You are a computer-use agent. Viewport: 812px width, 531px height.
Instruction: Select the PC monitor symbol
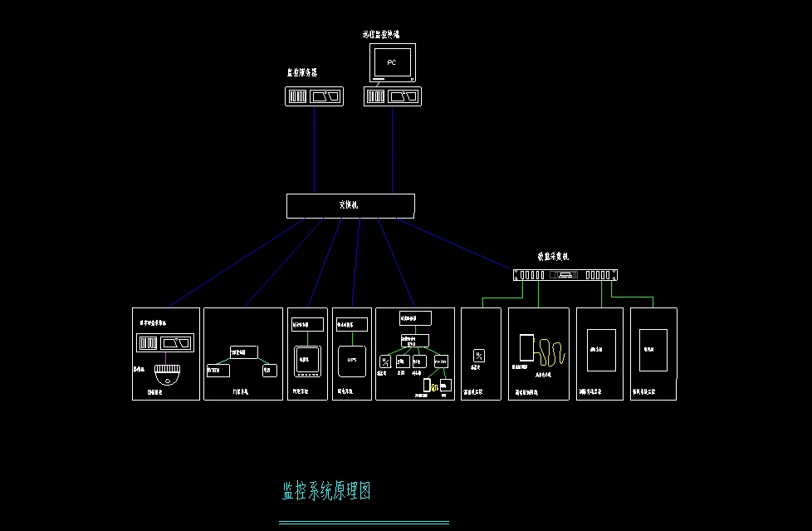tap(393, 63)
